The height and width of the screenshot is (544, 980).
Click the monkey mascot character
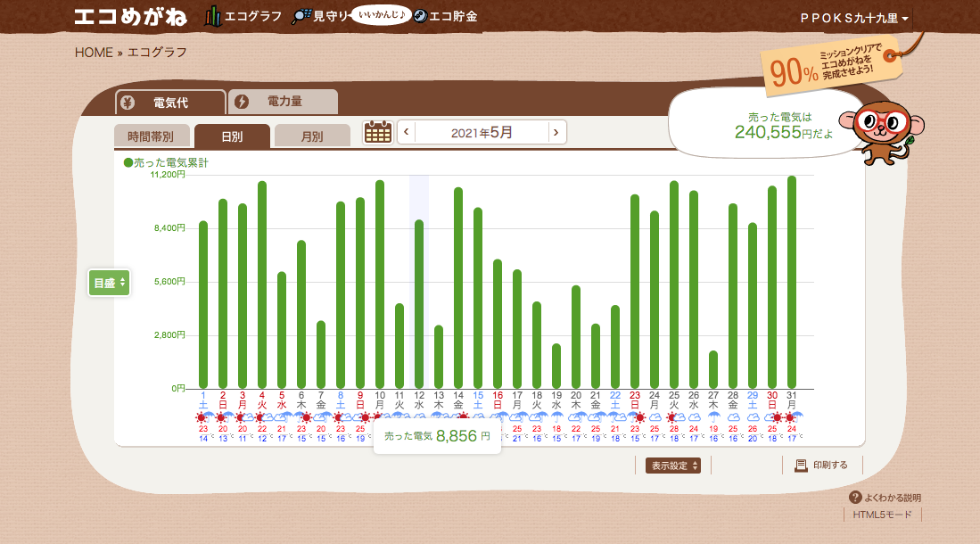pyautogui.click(x=883, y=133)
